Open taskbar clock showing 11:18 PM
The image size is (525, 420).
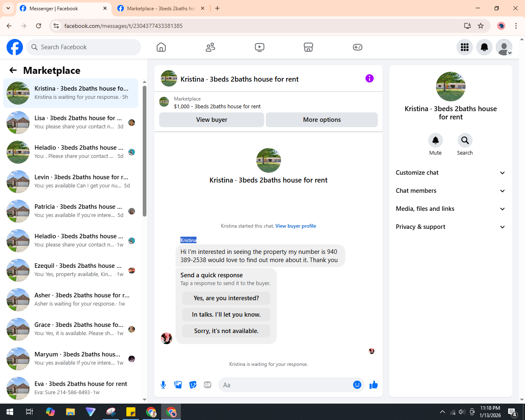tap(490, 412)
